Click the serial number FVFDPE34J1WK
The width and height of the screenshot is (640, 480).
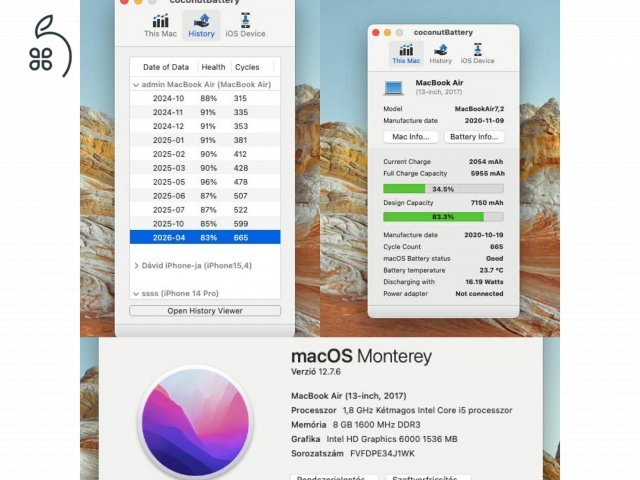point(382,453)
